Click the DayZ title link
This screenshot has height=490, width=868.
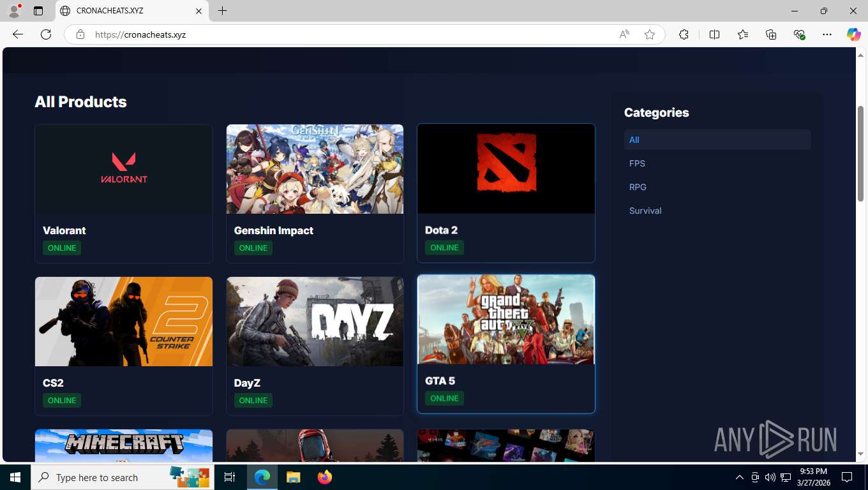tap(247, 383)
